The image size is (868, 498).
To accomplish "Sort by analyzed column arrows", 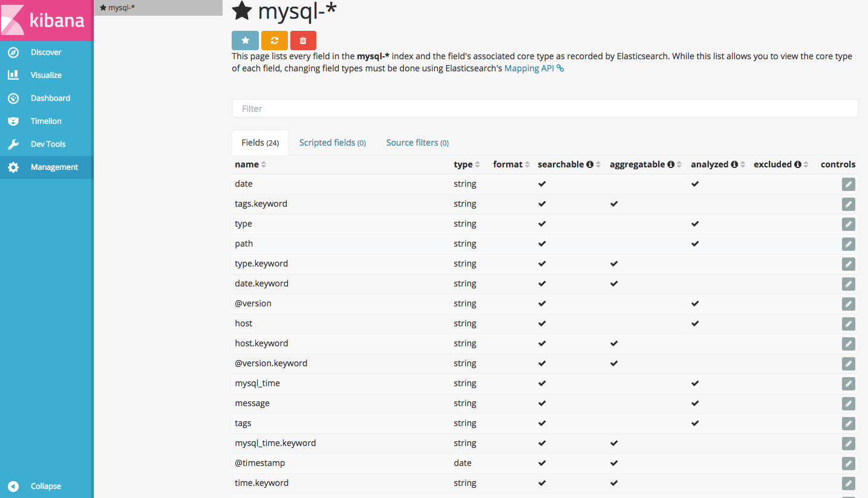I will tap(743, 164).
